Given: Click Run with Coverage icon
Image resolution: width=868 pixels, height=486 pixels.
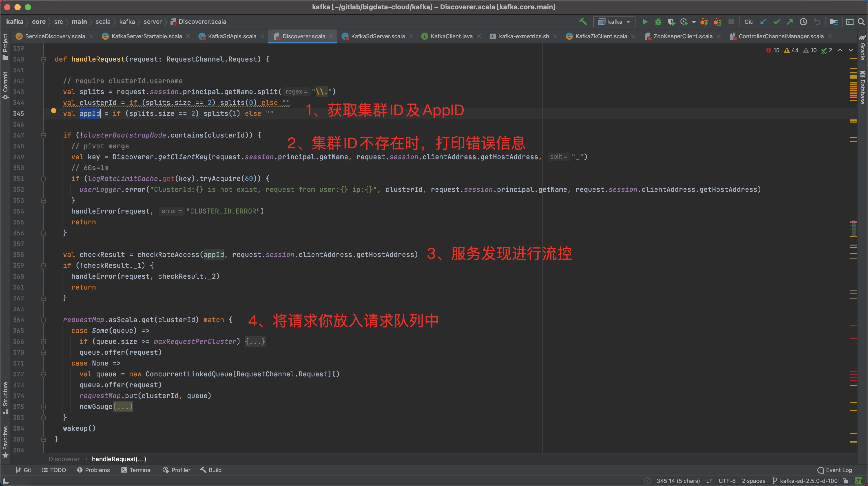Looking at the screenshot, I should 671,22.
